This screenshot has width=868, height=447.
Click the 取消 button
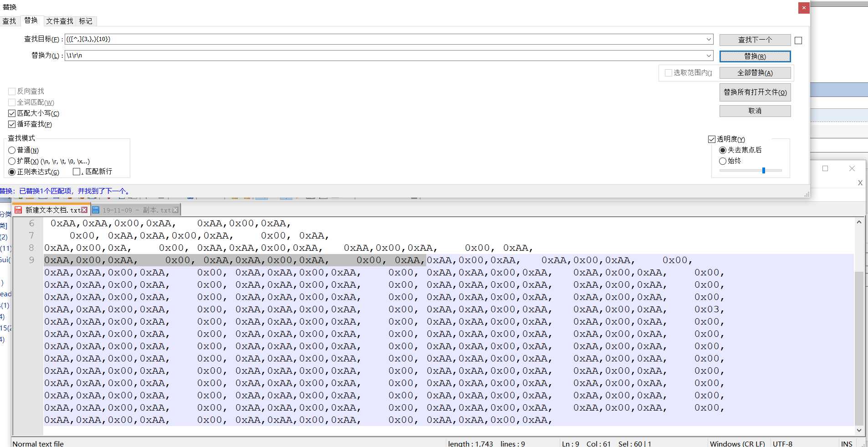pos(755,111)
